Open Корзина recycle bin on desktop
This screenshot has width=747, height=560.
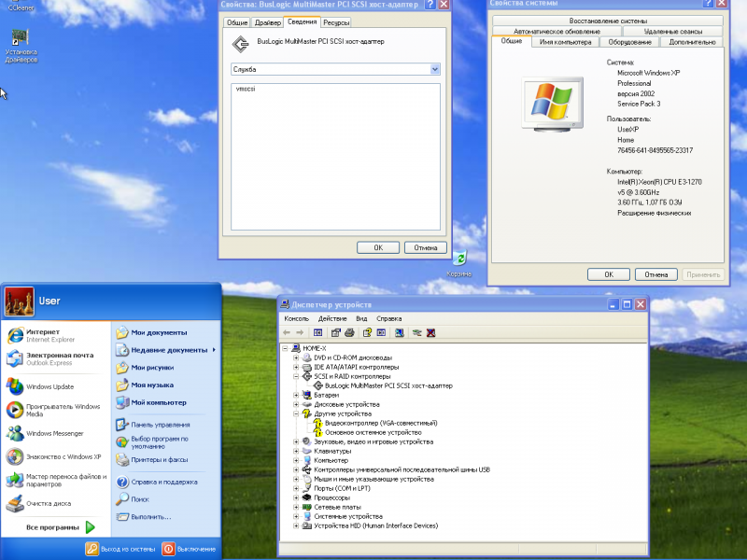[459, 264]
